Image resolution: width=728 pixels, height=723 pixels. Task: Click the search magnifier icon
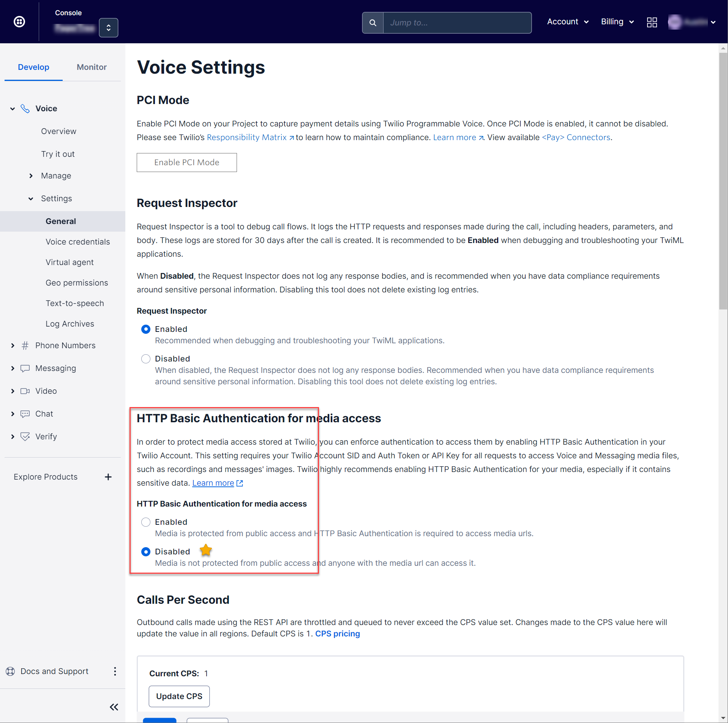(373, 23)
